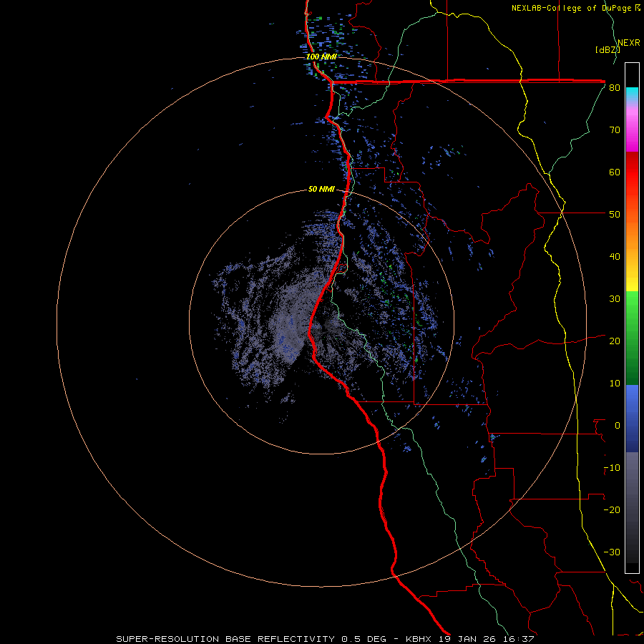This screenshot has height=644, width=644.
Task: Click the 0 value on the dBZ scale
Action: click(618, 426)
